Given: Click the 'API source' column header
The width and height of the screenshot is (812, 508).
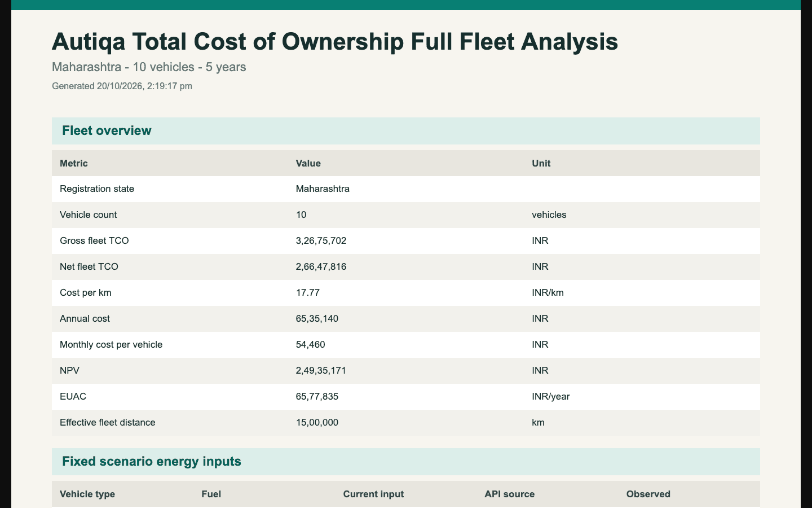Looking at the screenshot, I should tap(510, 494).
